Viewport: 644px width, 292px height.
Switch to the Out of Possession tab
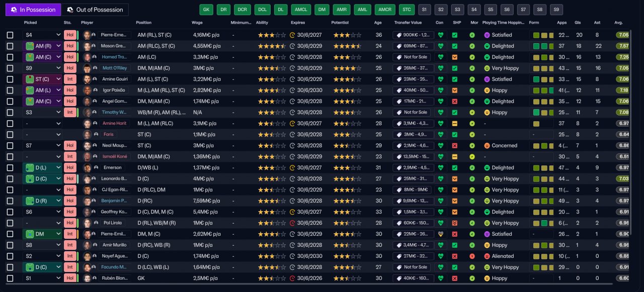(x=95, y=10)
